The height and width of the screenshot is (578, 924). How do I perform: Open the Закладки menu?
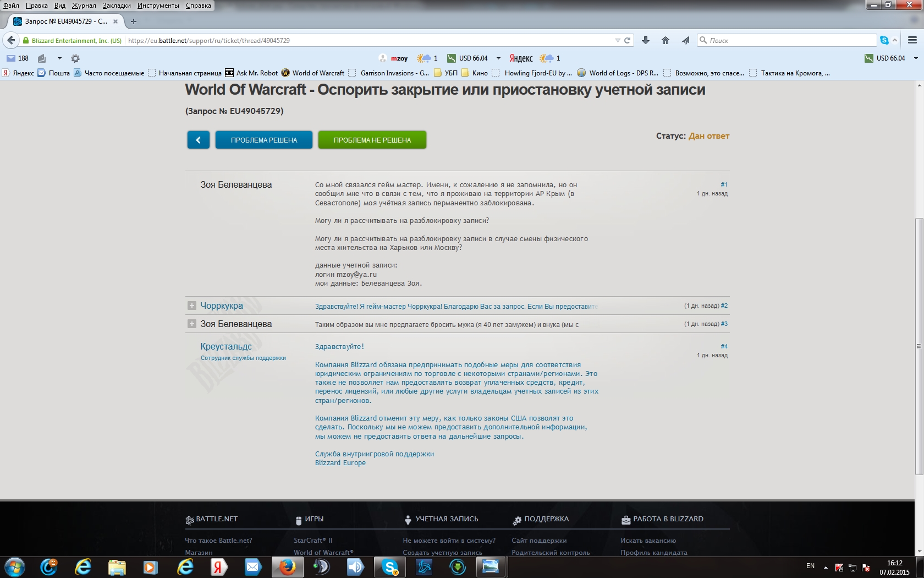pyautogui.click(x=117, y=6)
